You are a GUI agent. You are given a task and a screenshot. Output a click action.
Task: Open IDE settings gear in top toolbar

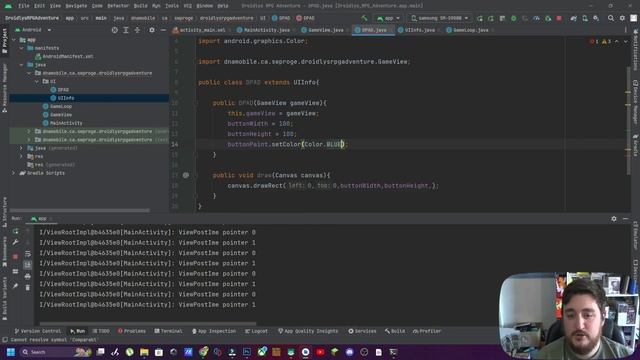tap(622, 18)
